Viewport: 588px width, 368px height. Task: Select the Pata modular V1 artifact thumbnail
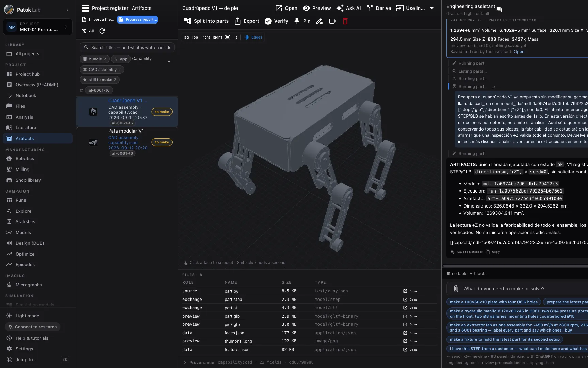(x=93, y=142)
